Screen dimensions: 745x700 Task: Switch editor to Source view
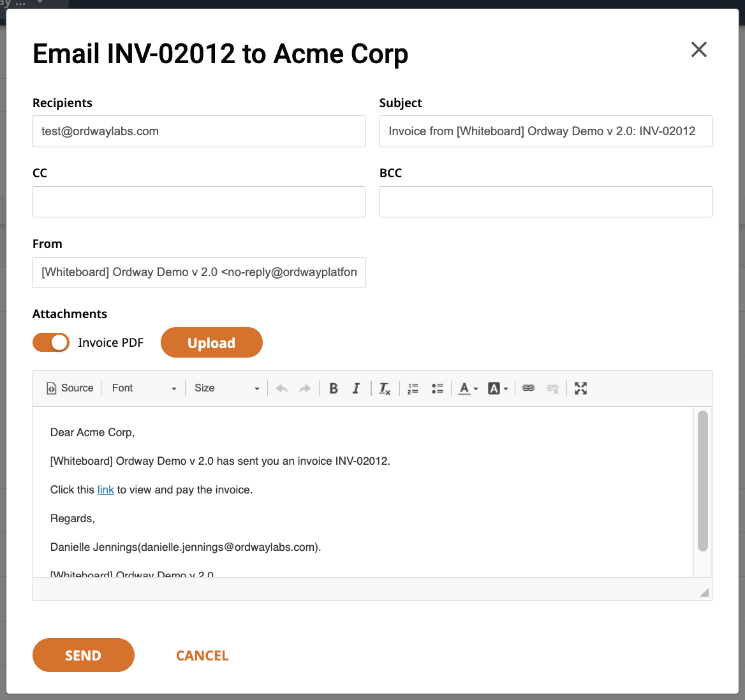pos(70,388)
